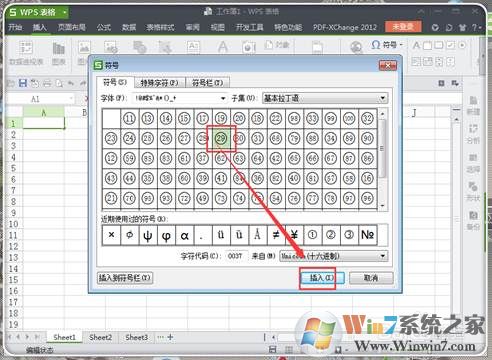Click the 字符代码 code input field
The height and width of the screenshot is (360, 492).
(236, 256)
